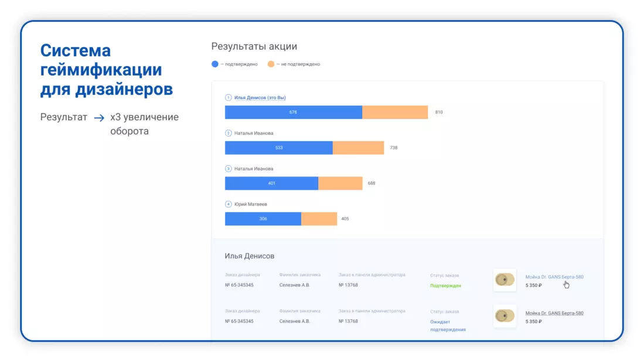The height and width of the screenshot is (362, 644).
Task: Select the rank 2 'Наталья Иванова' name
Action: (x=254, y=133)
